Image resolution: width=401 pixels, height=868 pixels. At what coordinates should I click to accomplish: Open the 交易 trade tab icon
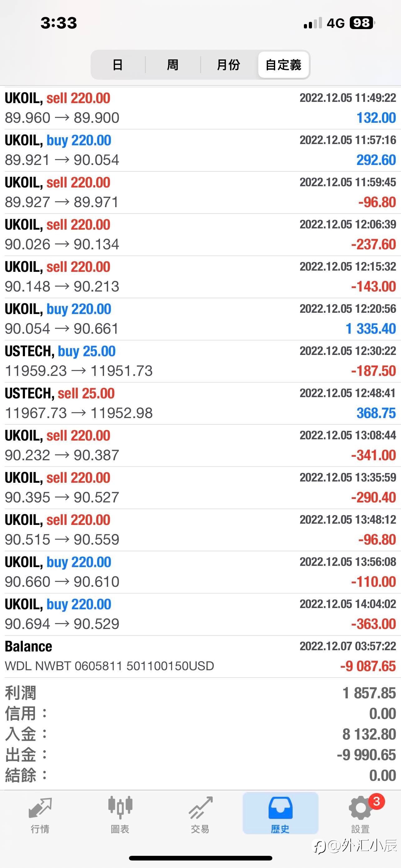(x=200, y=807)
